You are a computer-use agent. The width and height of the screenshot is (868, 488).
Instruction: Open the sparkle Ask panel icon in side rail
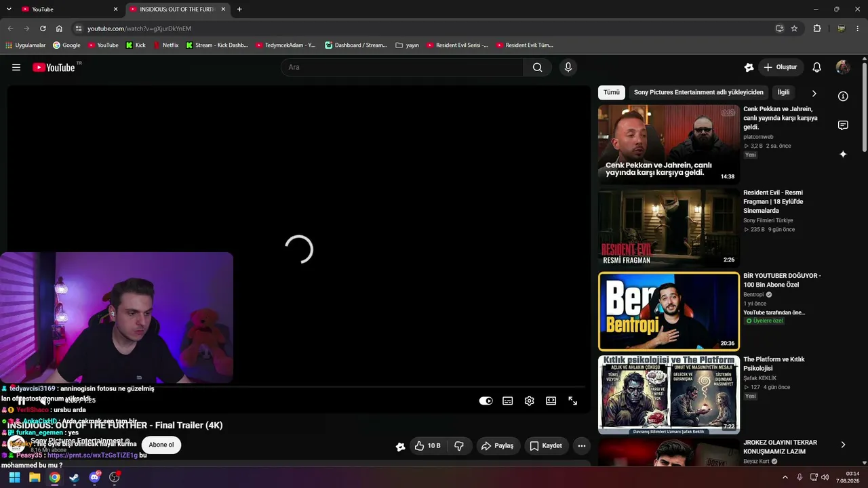[843, 155]
